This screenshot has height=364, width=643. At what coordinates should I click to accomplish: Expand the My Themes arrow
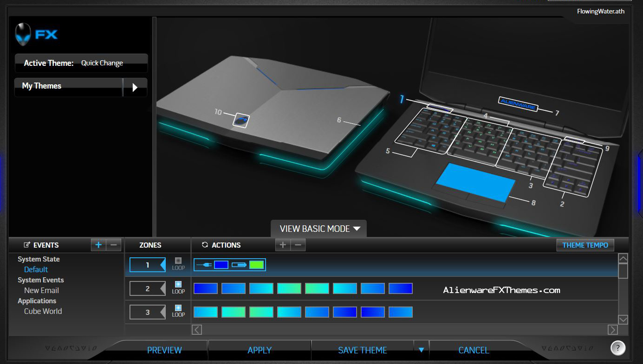click(135, 87)
